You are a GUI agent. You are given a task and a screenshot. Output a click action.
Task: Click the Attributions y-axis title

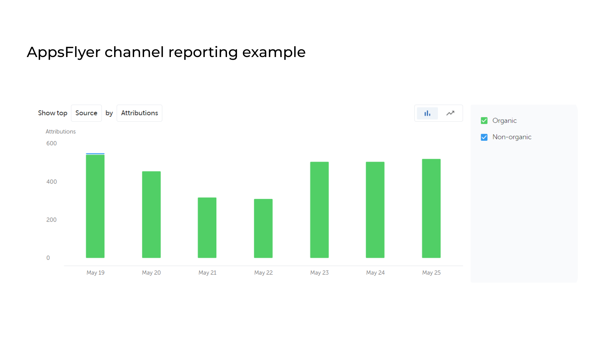point(61,132)
